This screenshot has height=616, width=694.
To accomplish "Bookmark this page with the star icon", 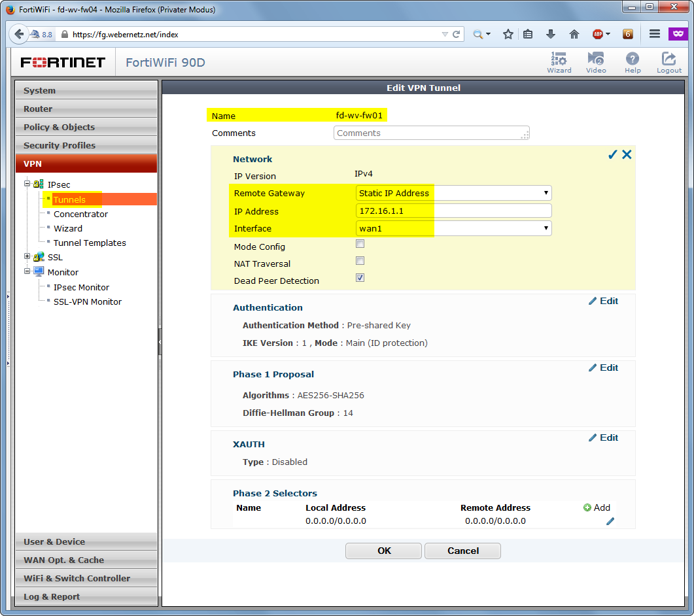I will click(508, 34).
